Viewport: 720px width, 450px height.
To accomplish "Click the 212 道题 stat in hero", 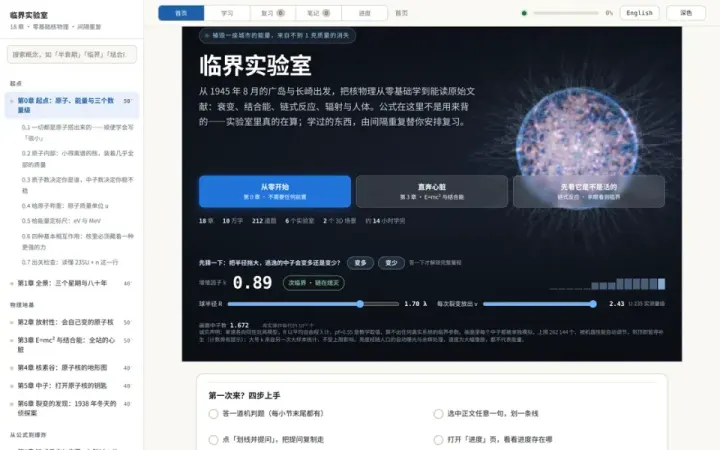I will point(264,221).
